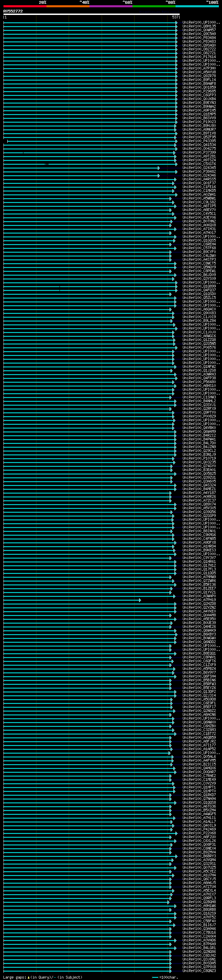222x980 pixels.
Task: Select the UniRef100_B9FLI4 label
Action: tap(199, 80)
